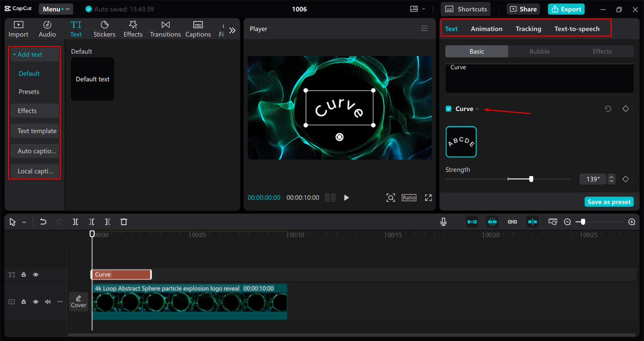Show more tabs with double chevron
The width and height of the screenshot is (644, 341).
232,30
